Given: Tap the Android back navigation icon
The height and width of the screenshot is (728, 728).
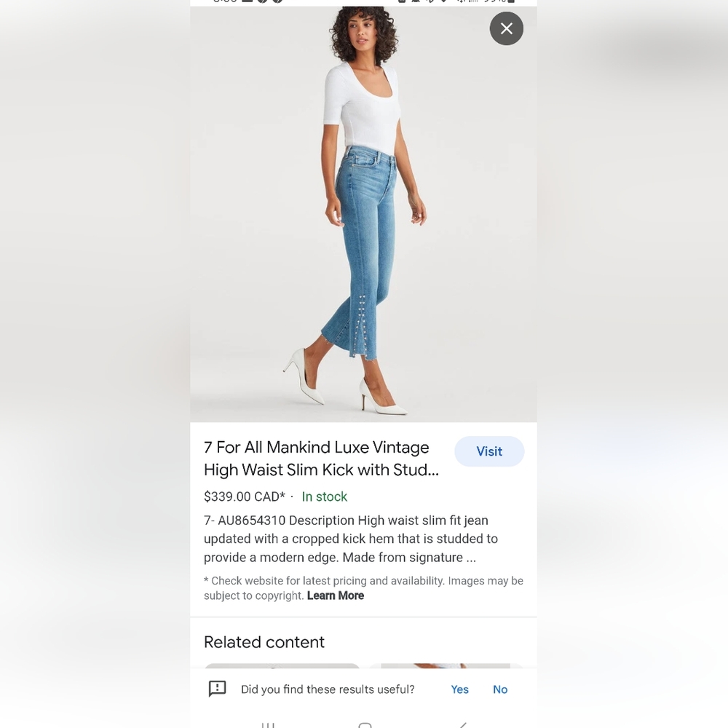Looking at the screenshot, I should coord(462,725).
